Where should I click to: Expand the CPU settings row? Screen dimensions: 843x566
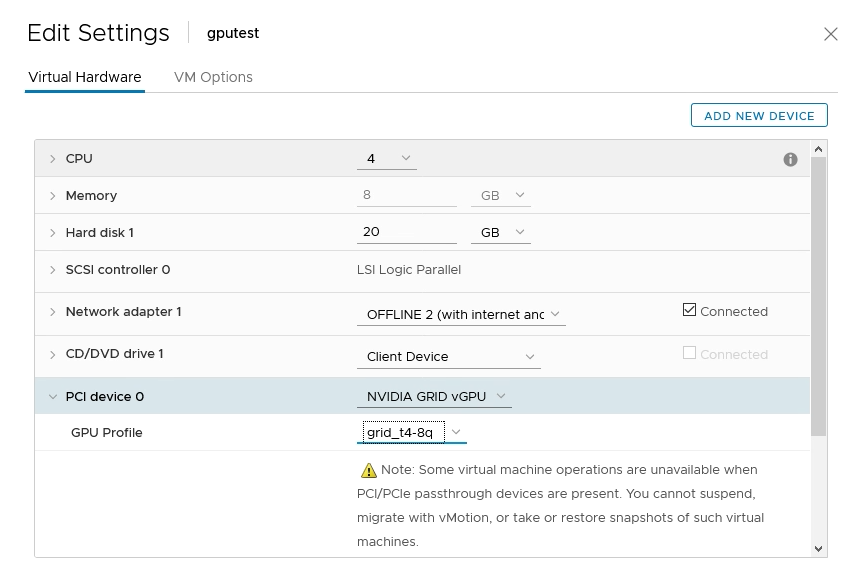tap(53, 159)
